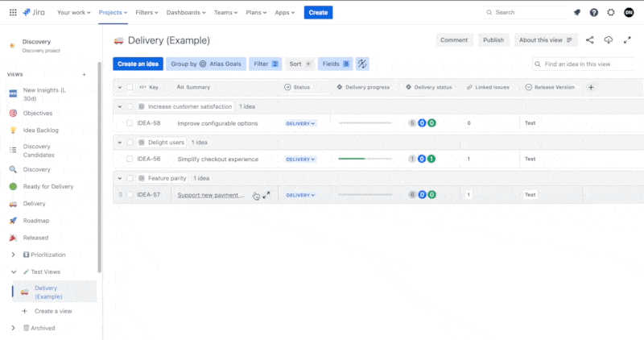Open the app switcher grid icon
This screenshot has width=644, height=340.
(x=13, y=12)
